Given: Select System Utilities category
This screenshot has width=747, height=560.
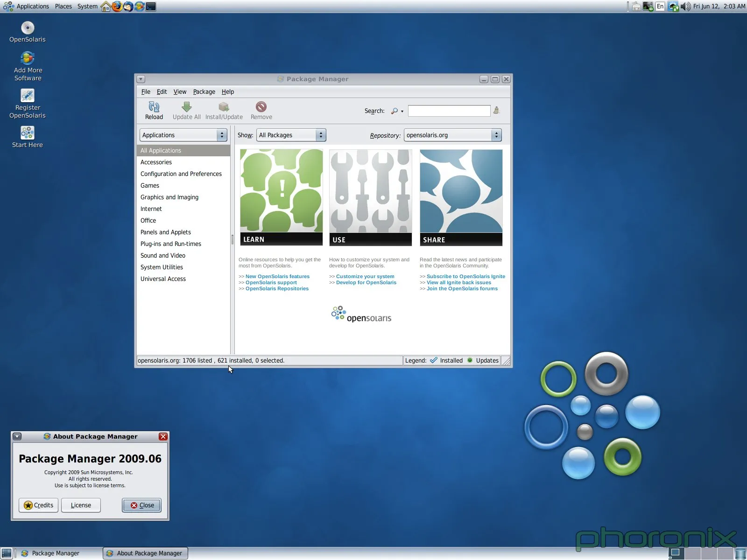Looking at the screenshot, I should tap(183, 267).
